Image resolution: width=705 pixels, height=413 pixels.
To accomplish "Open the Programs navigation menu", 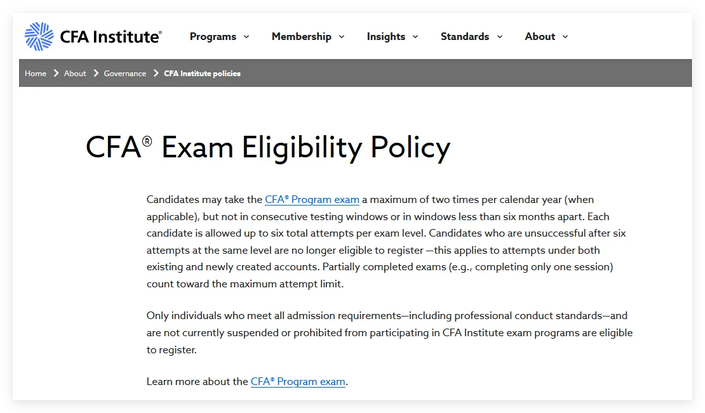I will (213, 36).
